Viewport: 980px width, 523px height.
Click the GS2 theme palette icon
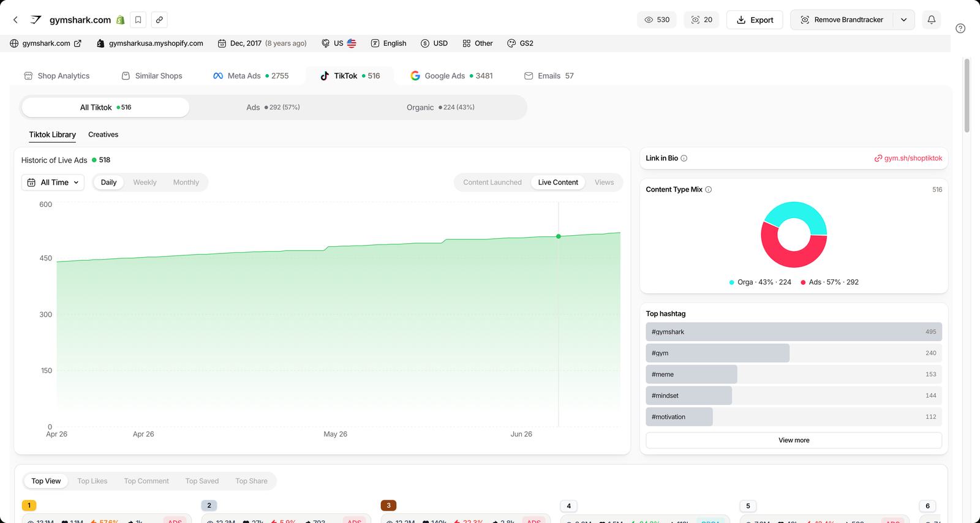coord(511,43)
